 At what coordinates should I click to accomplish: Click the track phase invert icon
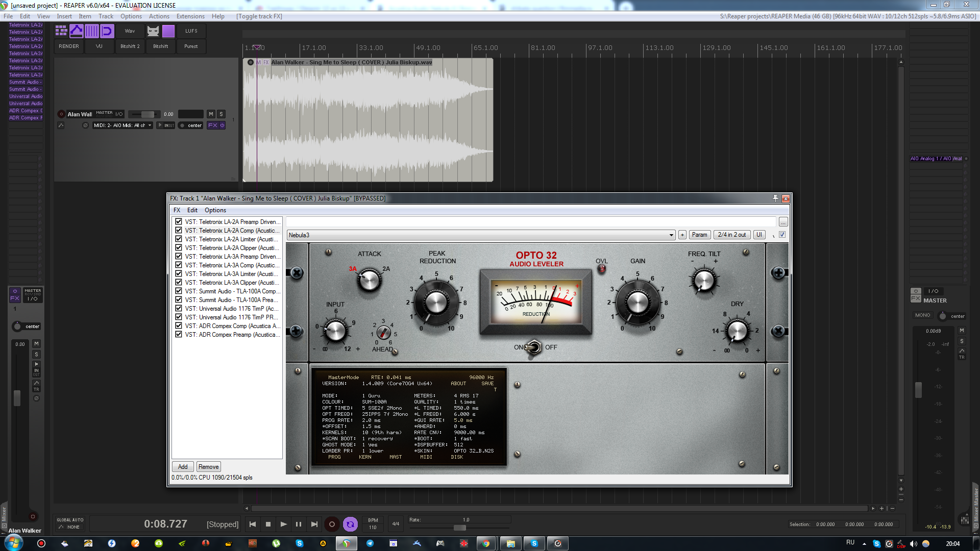[x=85, y=126]
